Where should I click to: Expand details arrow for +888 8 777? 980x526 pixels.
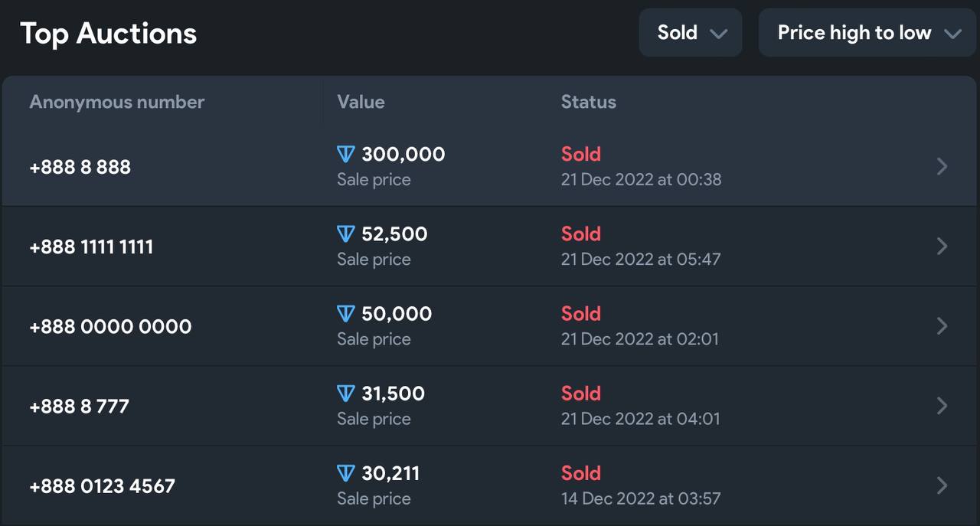pyautogui.click(x=942, y=406)
